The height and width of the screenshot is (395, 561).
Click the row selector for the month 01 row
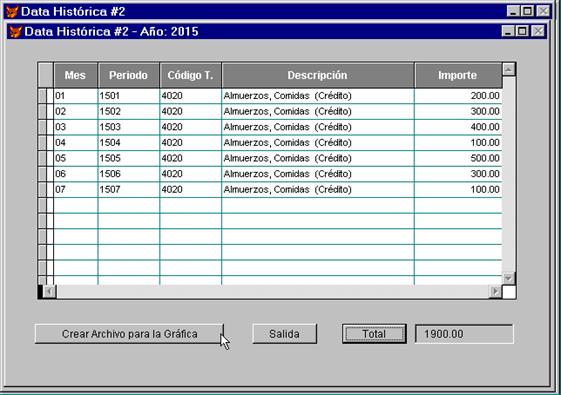43,96
